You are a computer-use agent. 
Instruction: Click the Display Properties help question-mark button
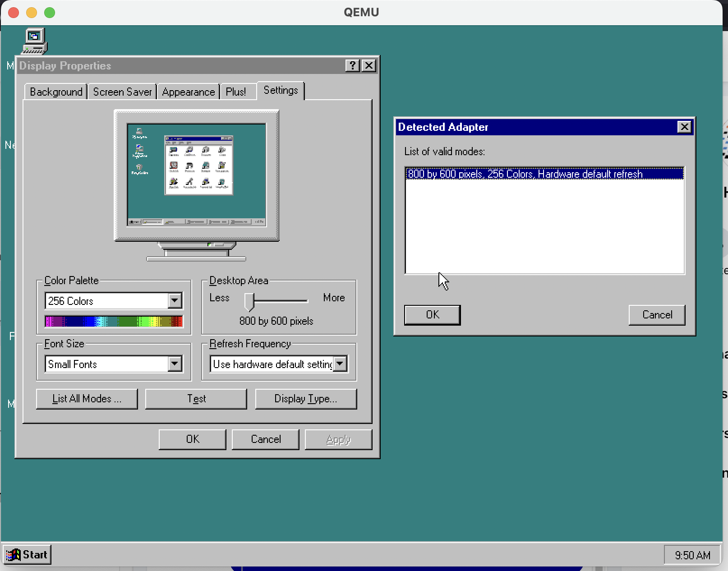352,66
